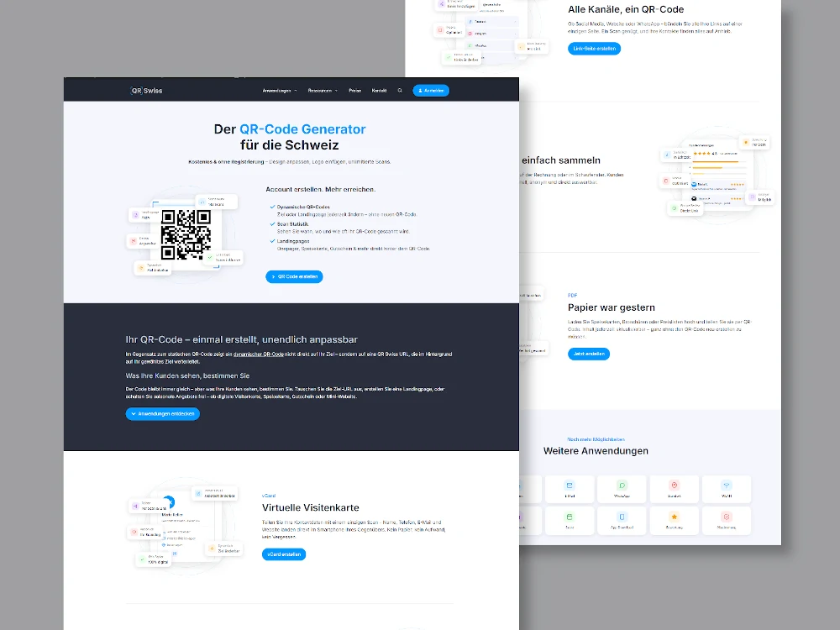Select the App Download icon
This screenshot has width=840, height=630.
tap(622, 517)
